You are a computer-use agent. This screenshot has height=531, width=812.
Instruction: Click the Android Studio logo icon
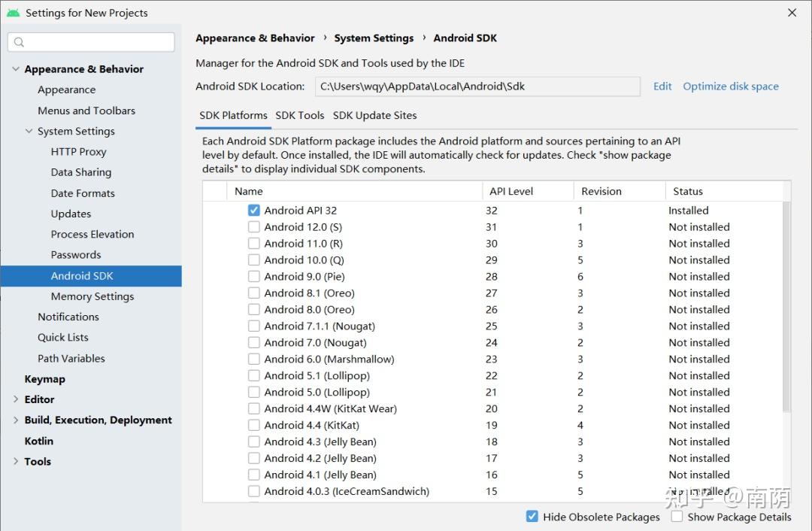coord(13,13)
